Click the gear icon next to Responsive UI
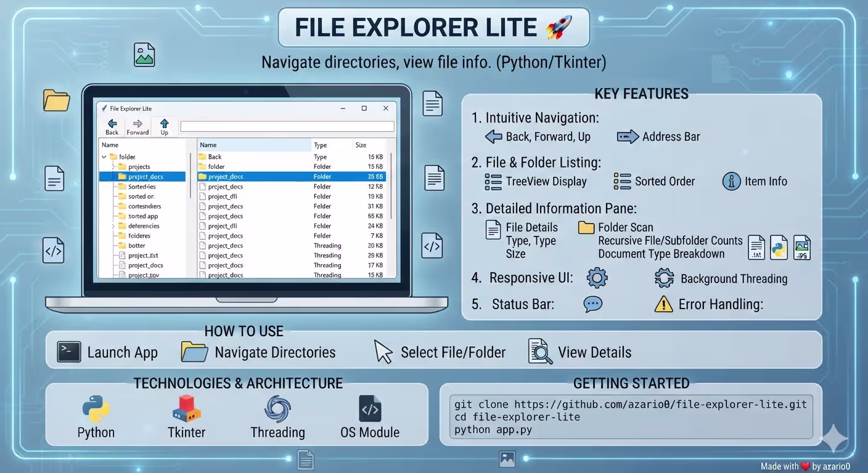This screenshot has height=473, width=868. 597,278
